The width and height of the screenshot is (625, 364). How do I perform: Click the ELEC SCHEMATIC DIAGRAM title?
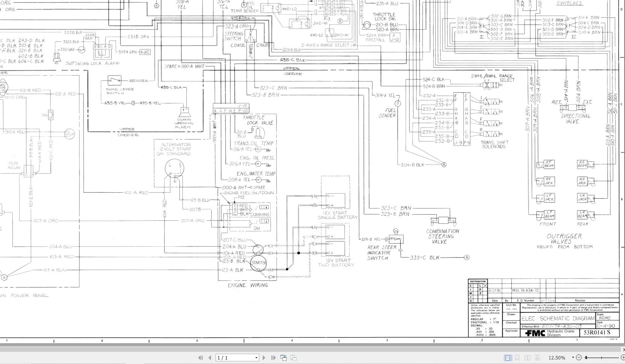(x=558, y=318)
